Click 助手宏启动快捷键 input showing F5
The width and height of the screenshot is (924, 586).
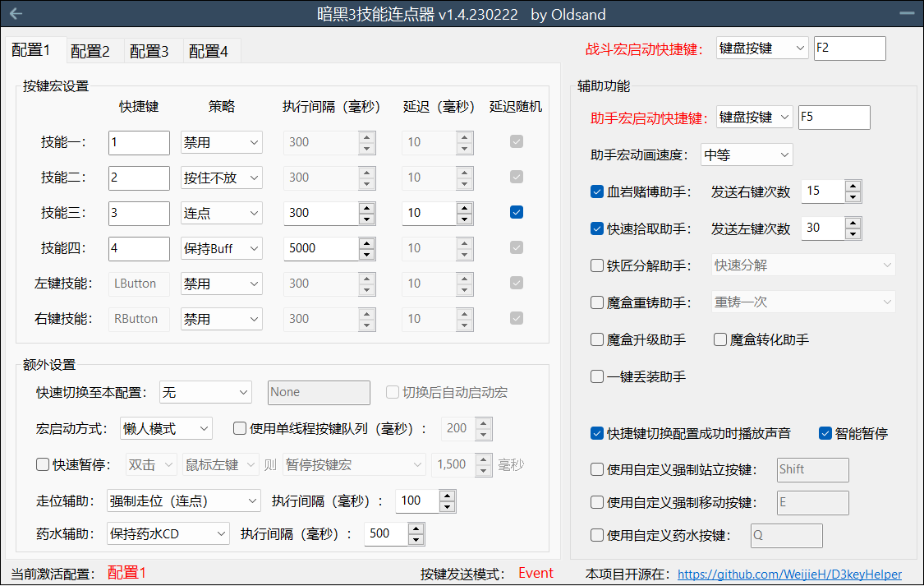point(834,118)
